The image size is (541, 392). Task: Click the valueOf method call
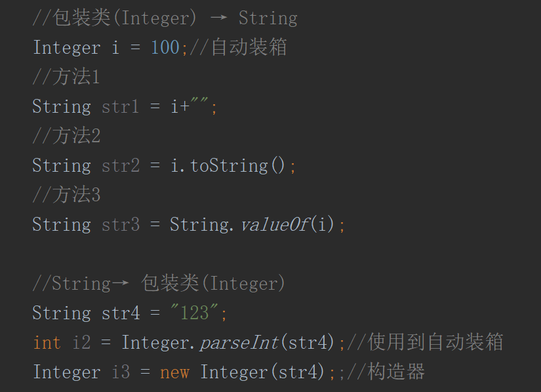point(274,225)
